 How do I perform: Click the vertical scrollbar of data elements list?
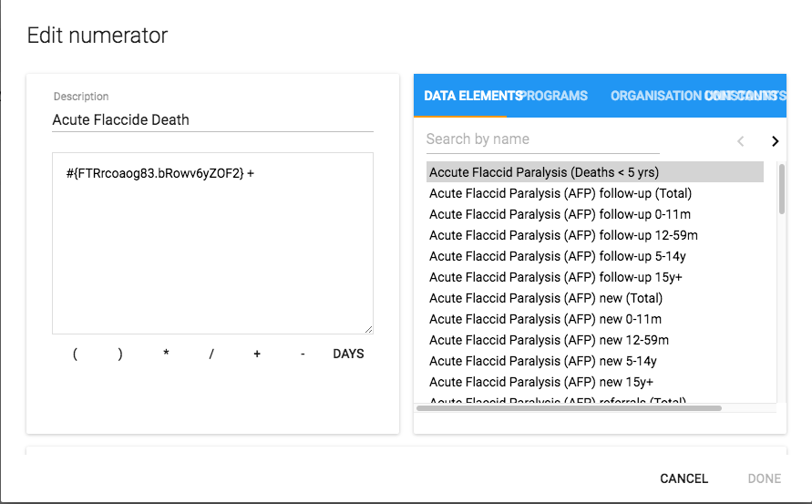781,190
